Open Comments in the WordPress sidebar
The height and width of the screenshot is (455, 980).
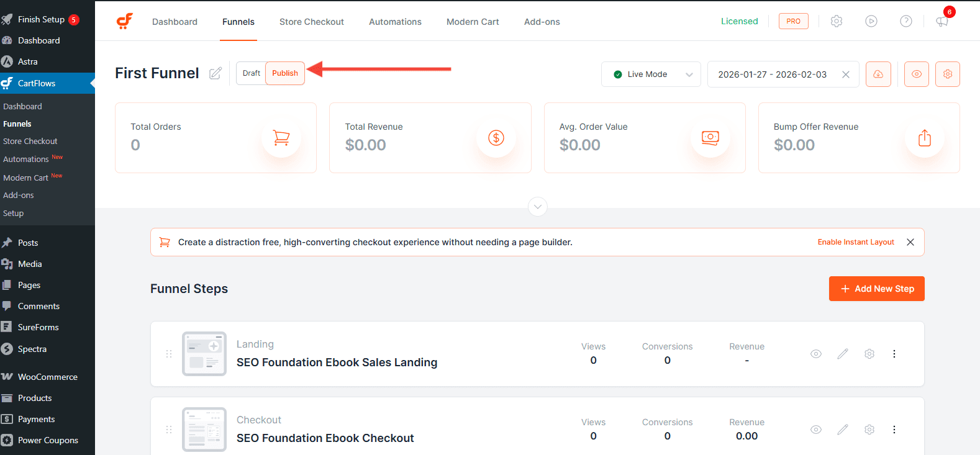(x=47, y=306)
